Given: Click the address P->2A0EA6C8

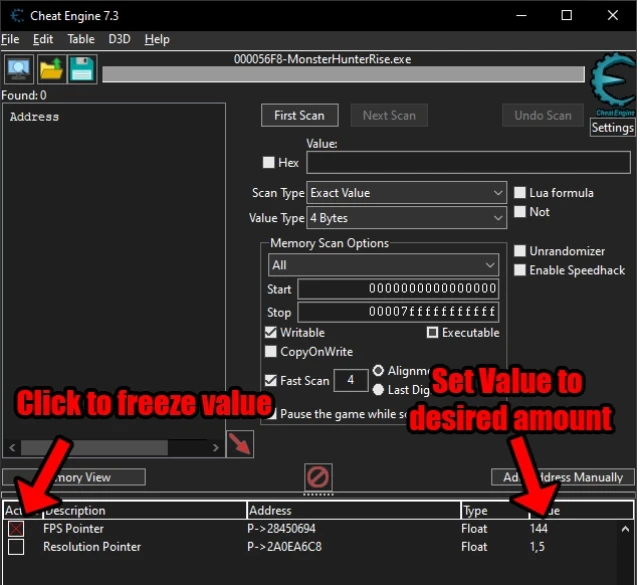Looking at the screenshot, I should coord(284,547).
